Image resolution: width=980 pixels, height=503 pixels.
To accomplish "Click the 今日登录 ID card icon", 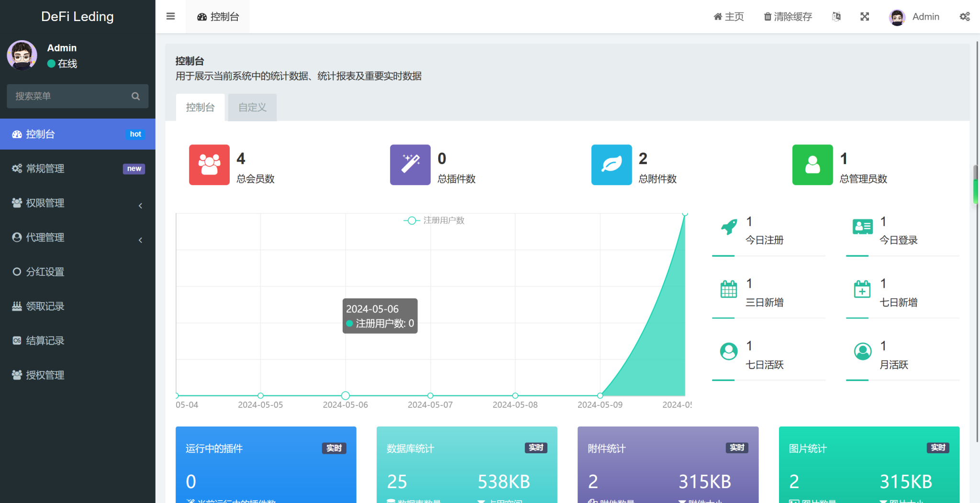I will tap(863, 227).
